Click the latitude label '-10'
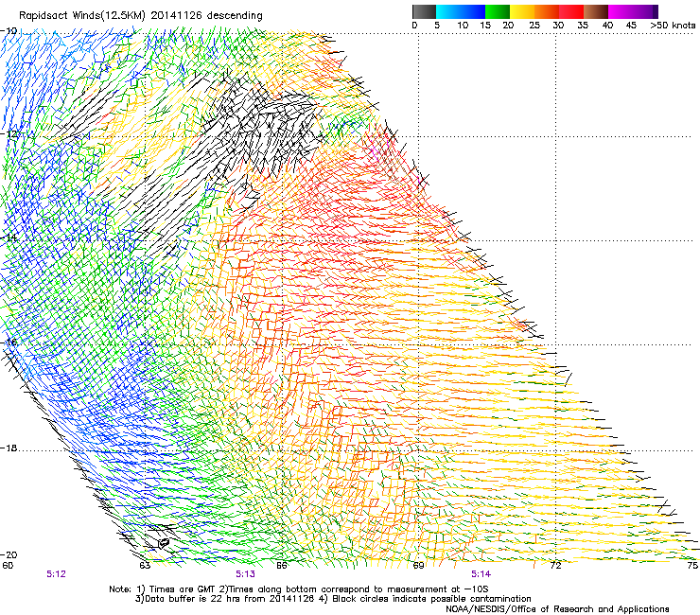Image resolution: width=700 pixels, height=615 pixels. [x=9, y=30]
